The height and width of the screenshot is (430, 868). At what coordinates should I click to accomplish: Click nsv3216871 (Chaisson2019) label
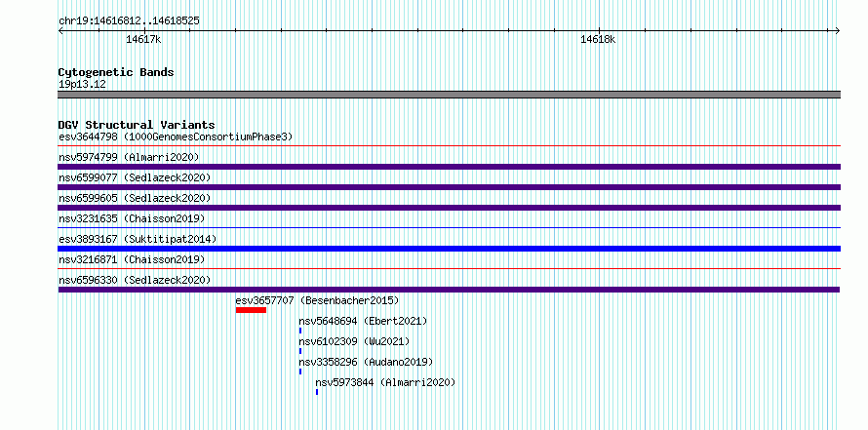pos(132,259)
